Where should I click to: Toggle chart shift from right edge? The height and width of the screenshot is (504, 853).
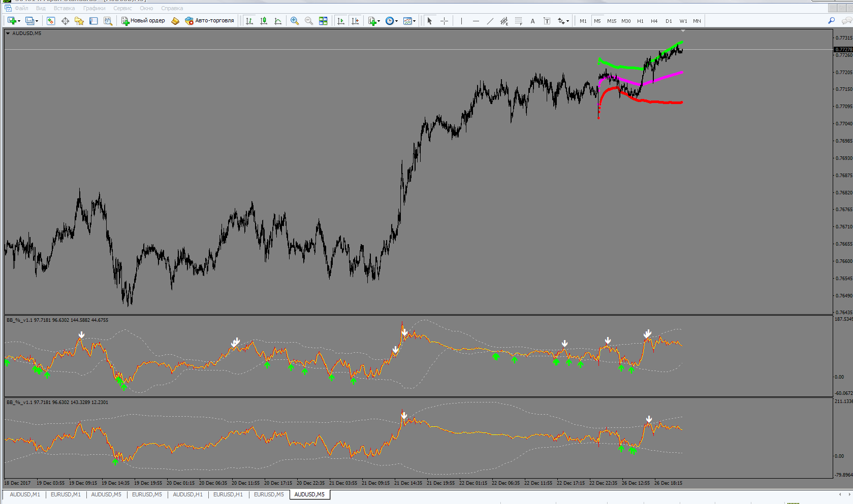click(x=355, y=21)
